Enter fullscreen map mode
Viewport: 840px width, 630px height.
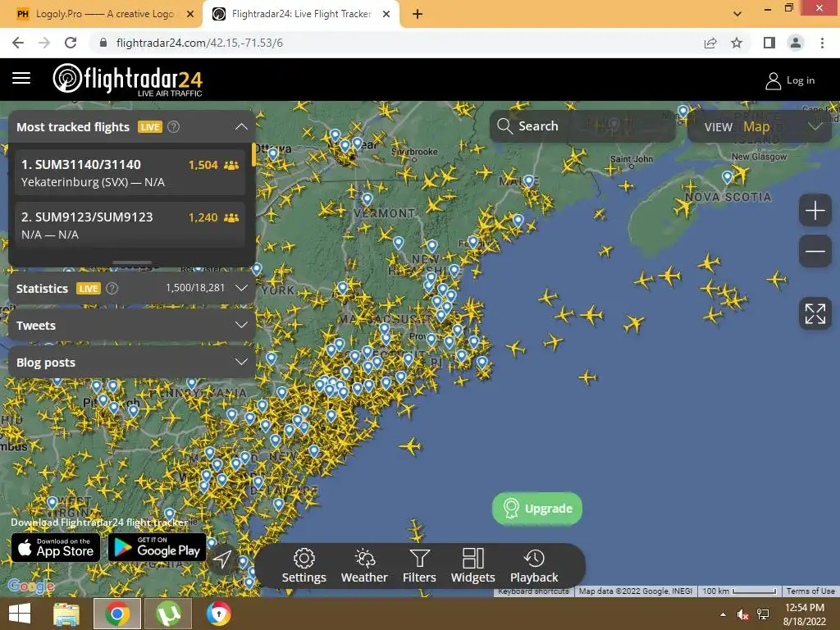(815, 313)
